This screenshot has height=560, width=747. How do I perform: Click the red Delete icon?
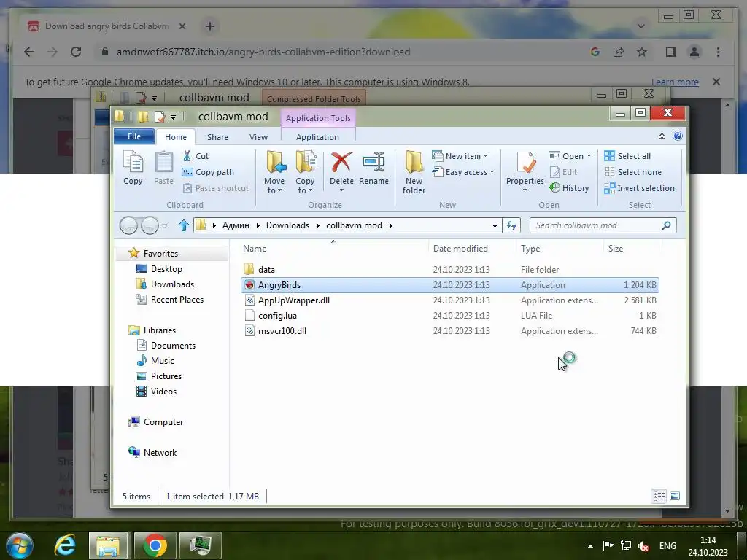[x=341, y=163]
